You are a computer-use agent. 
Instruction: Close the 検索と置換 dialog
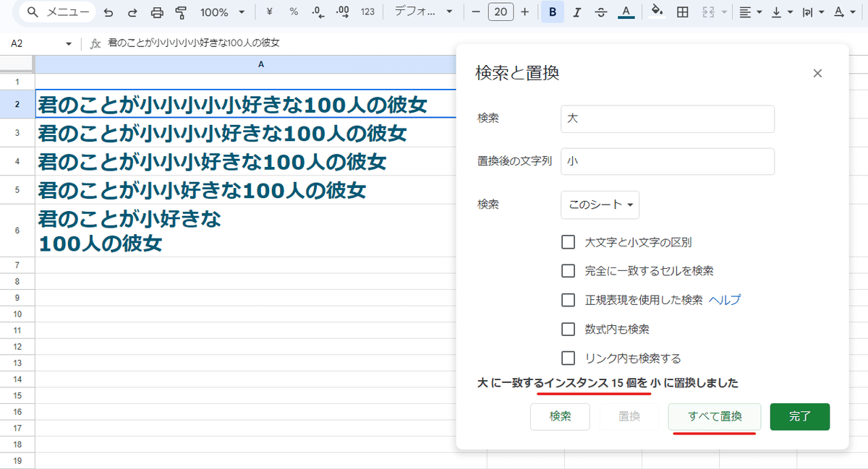[817, 73]
